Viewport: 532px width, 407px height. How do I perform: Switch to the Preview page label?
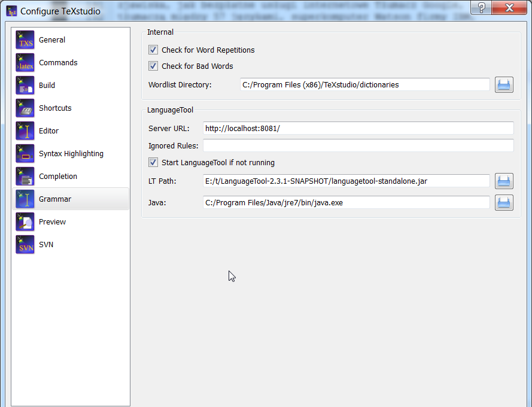(x=52, y=221)
